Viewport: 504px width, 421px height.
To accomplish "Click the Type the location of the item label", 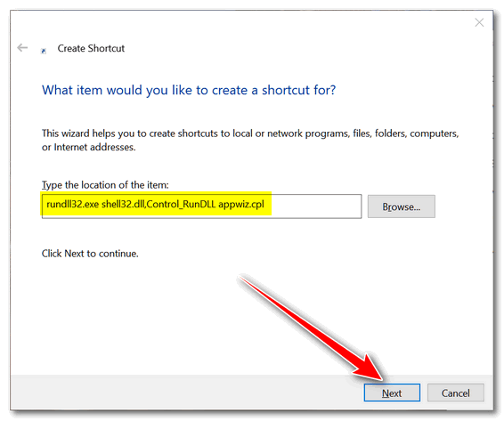I will tap(105, 185).
